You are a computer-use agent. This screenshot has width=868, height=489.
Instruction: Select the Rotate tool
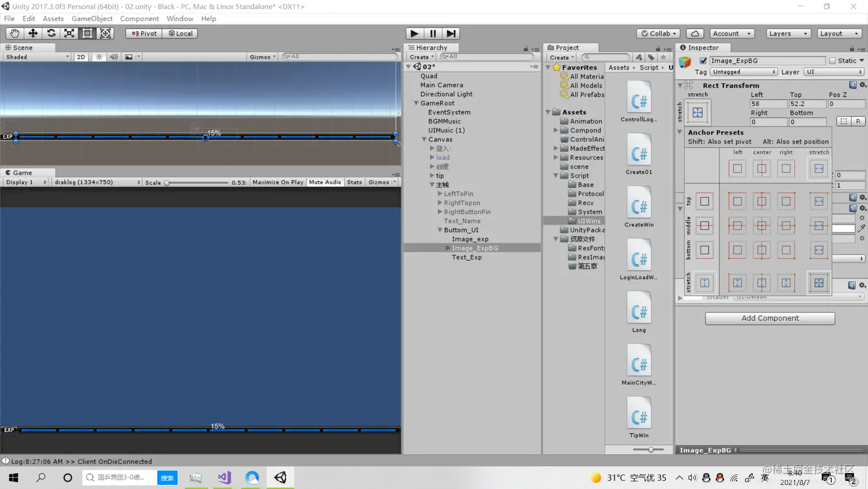click(51, 33)
